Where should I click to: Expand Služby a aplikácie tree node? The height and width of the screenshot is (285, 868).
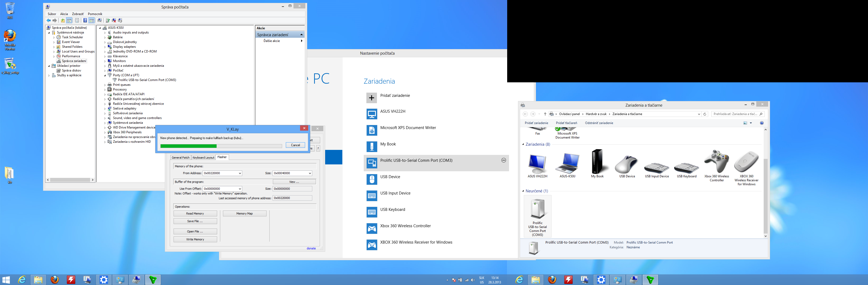point(49,75)
